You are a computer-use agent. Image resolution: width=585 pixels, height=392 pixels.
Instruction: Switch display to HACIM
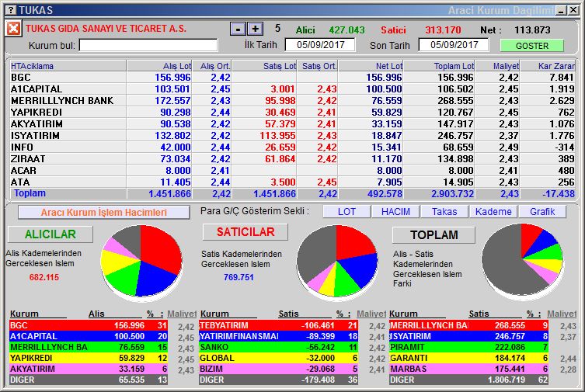tap(395, 212)
